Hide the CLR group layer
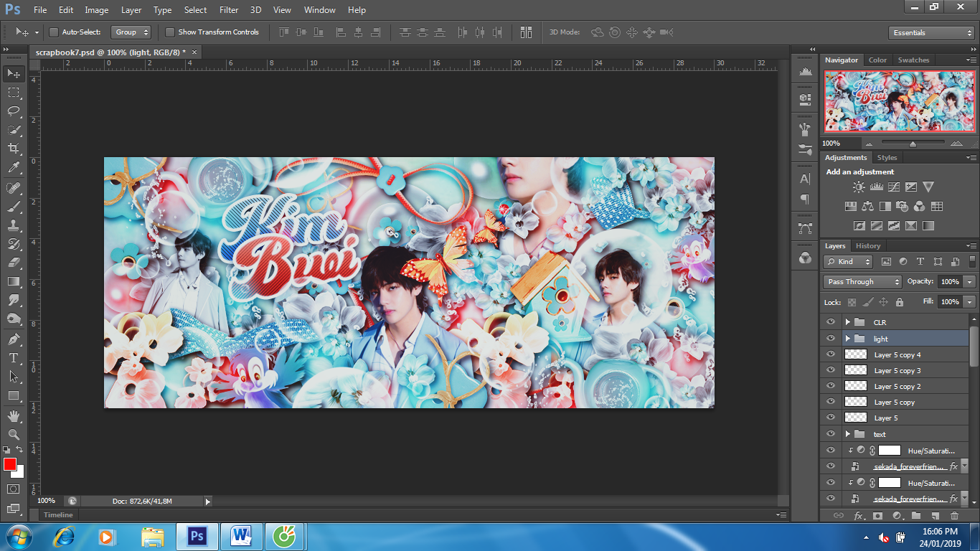980x551 pixels. (831, 322)
